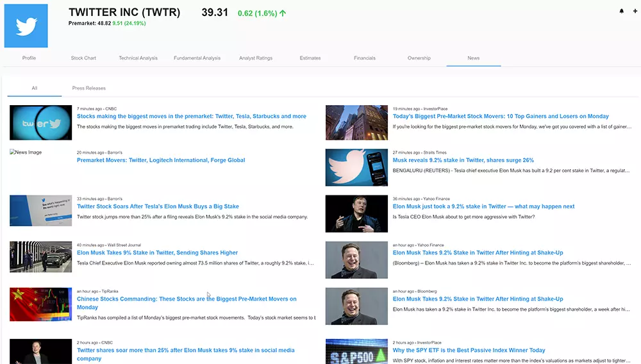Screen dimensions: 641x364
Task: Open 'Why the SPY ETF is the Best' article
Action: click(x=469, y=350)
